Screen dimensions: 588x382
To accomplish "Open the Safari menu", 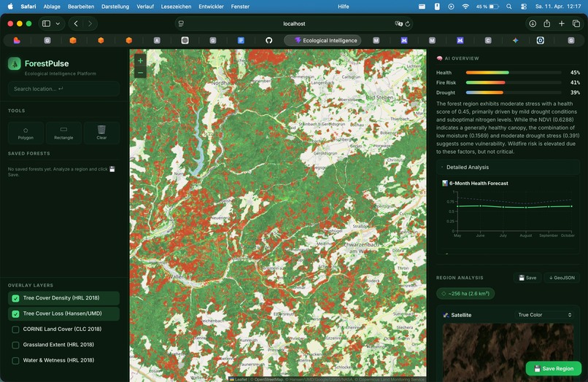I will [28, 7].
